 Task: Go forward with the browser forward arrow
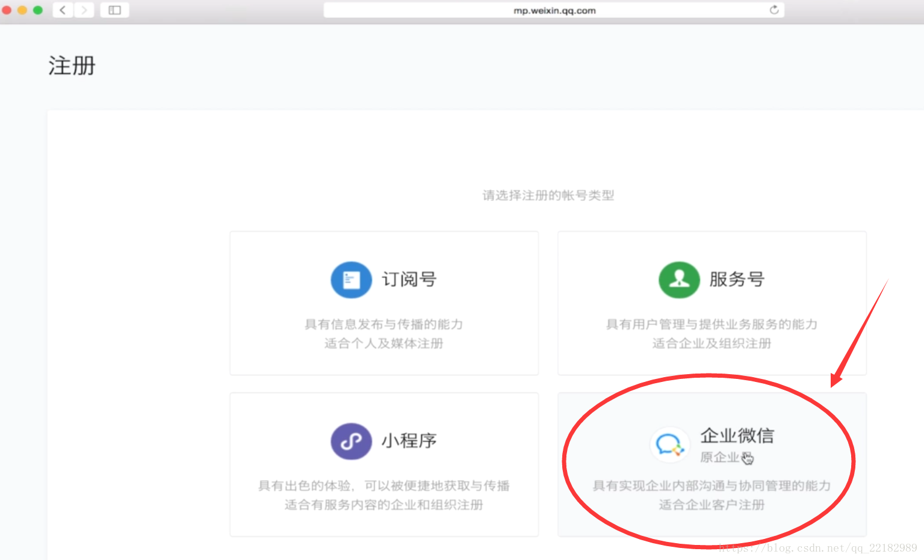click(84, 10)
